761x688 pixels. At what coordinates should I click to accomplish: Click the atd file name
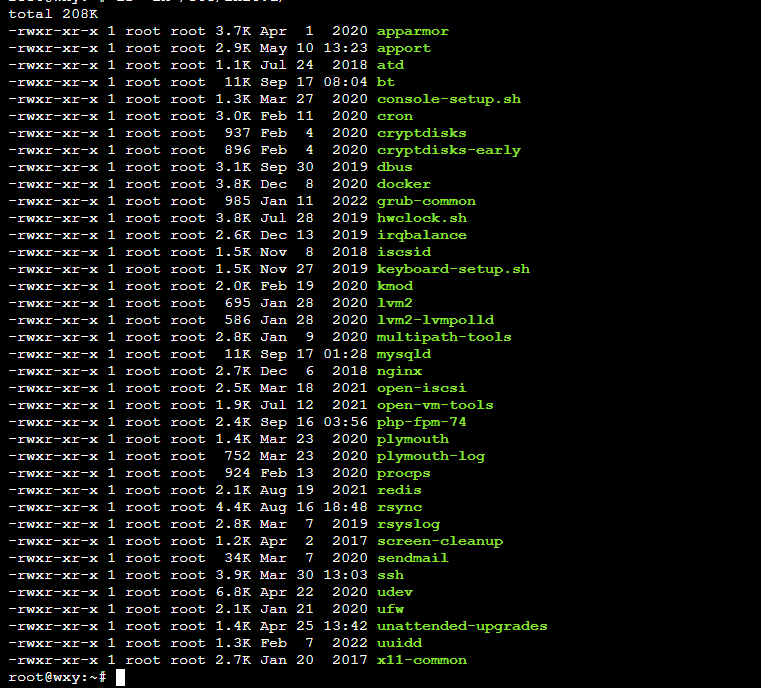coord(390,65)
